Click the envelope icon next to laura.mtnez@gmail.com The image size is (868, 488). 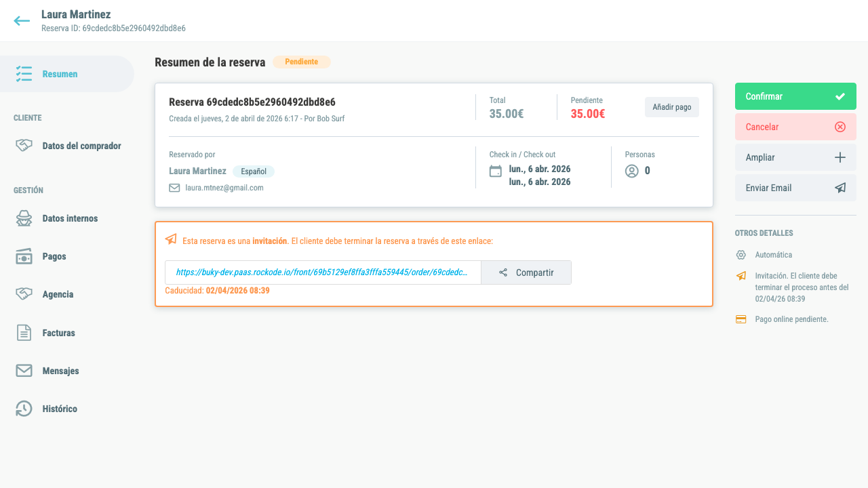point(174,188)
